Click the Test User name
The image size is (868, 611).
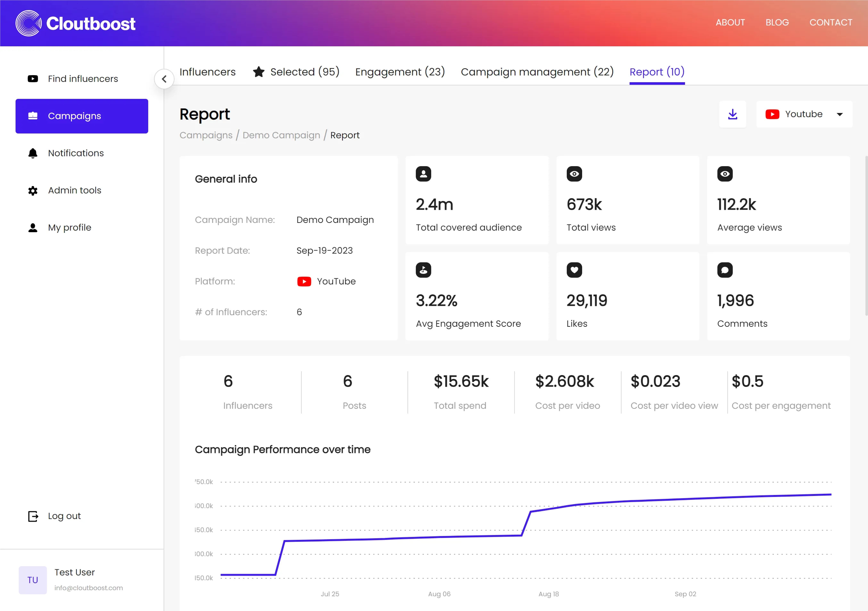75,572
